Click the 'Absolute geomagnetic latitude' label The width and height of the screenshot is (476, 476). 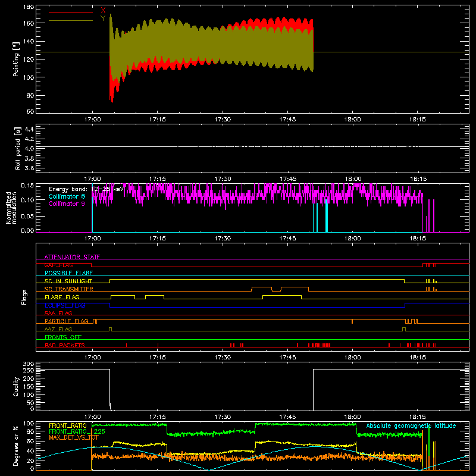point(411,425)
